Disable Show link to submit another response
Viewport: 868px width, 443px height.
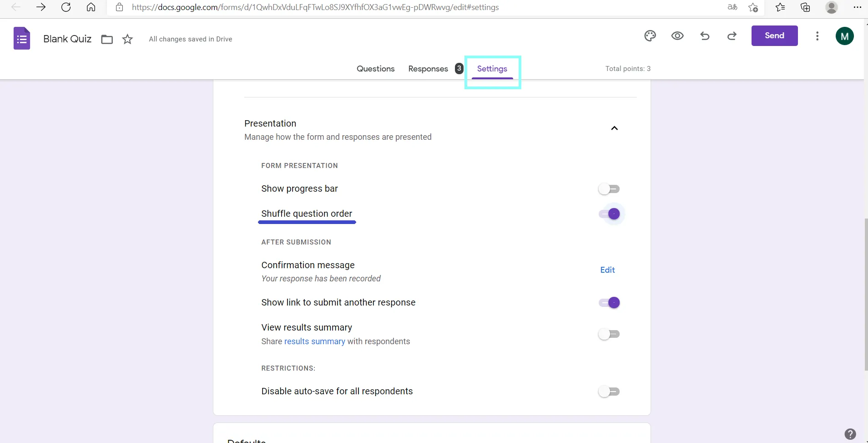click(x=610, y=303)
